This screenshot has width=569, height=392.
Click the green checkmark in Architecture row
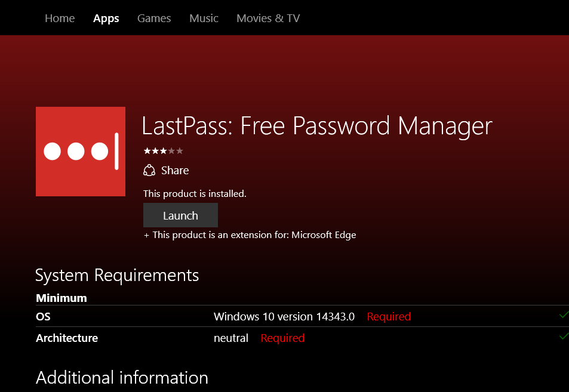pyautogui.click(x=563, y=337)
